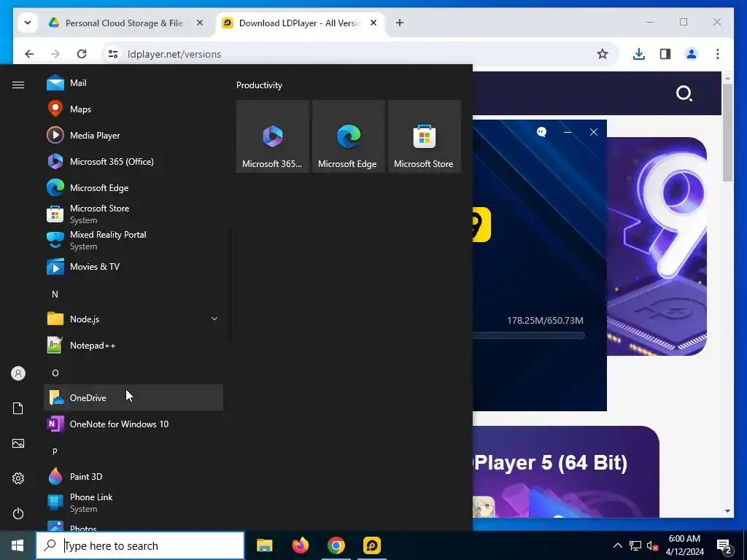747x560 pixels.
Task: View site information for ldplayer.net
Action: pos(113,54)
